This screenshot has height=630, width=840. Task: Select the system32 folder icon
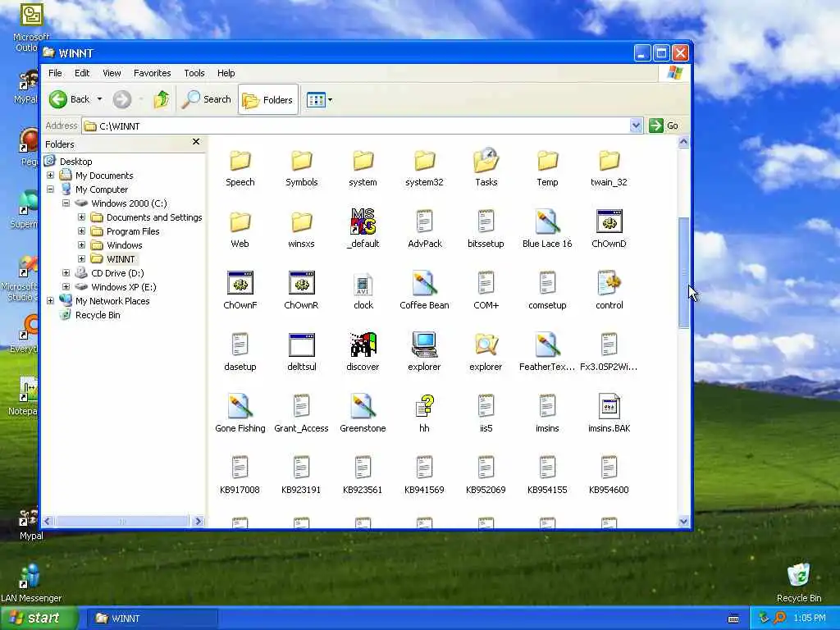[x=424, y=161]
